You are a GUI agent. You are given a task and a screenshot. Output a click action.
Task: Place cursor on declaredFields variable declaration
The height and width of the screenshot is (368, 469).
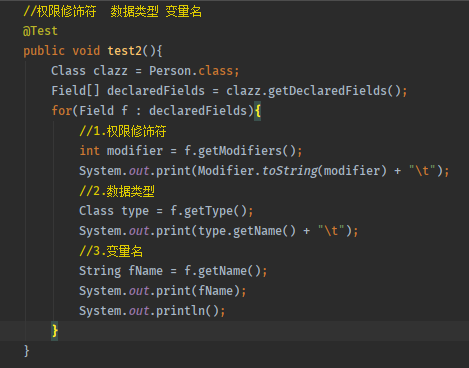click(156, 91)
